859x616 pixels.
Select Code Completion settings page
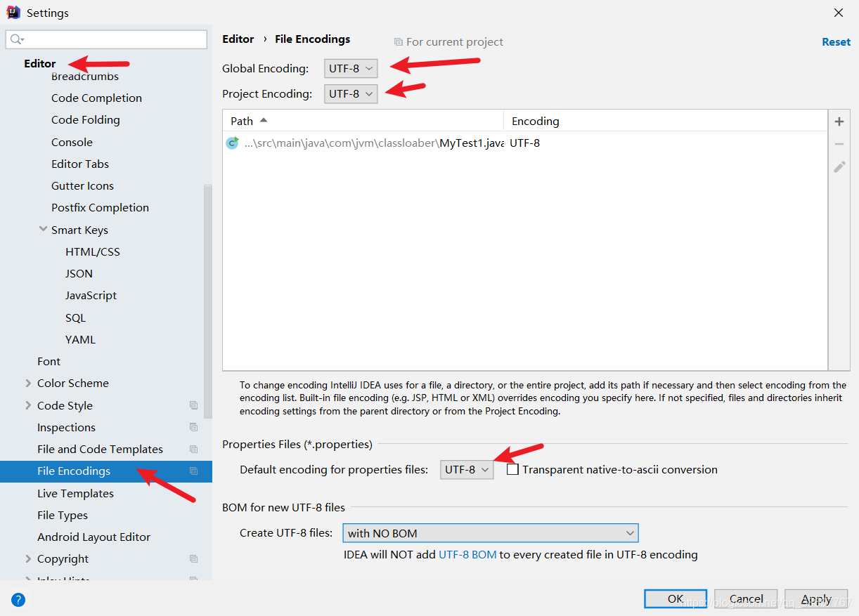[96, 98]
